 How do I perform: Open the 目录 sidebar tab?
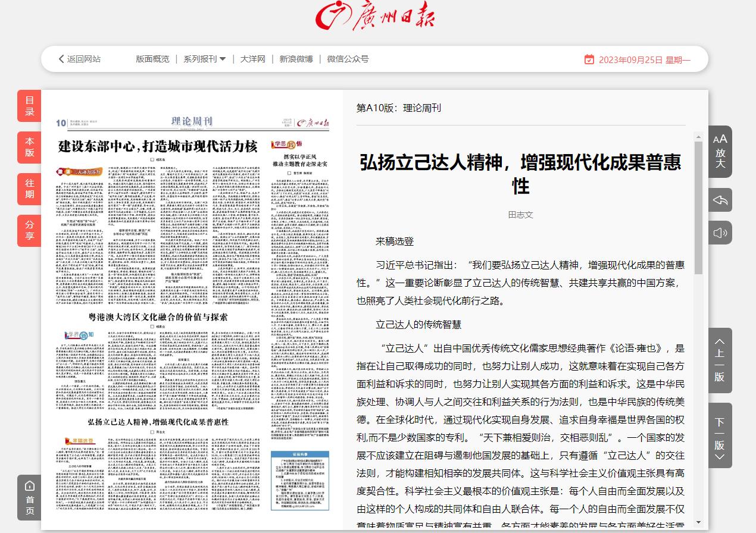(x=29, y=106)
